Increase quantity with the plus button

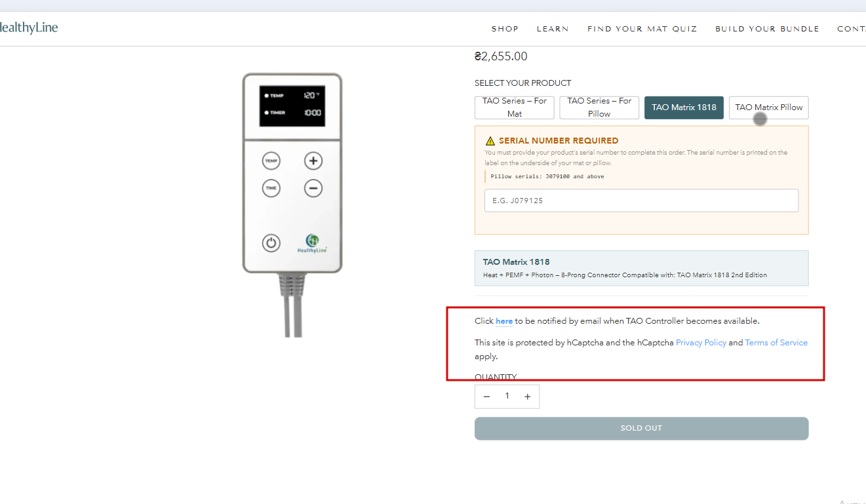527,397
